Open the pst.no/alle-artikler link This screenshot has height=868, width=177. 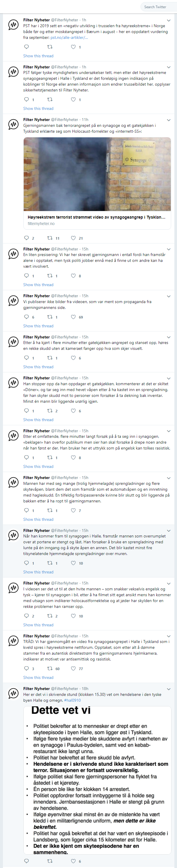pyautogui.click(x=69, y=37)
